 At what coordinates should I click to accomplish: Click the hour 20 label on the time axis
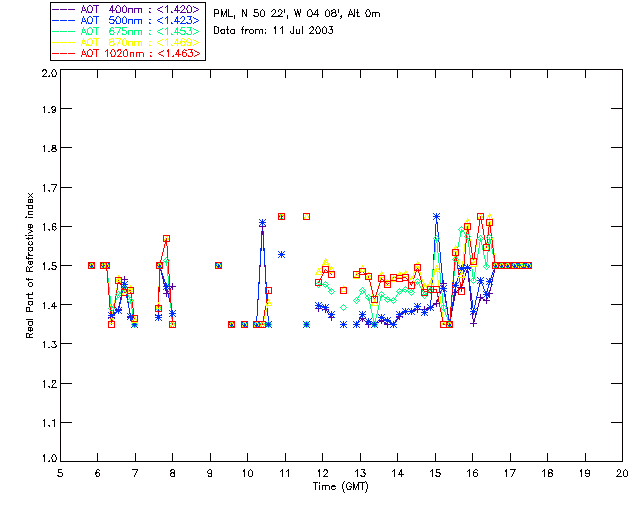pos(622,473)
